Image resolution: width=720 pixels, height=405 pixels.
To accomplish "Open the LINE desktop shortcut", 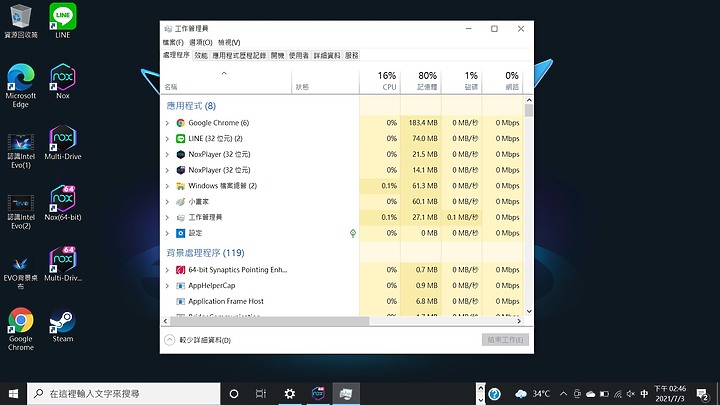I will pyautogui.click(x=62, y=21).
